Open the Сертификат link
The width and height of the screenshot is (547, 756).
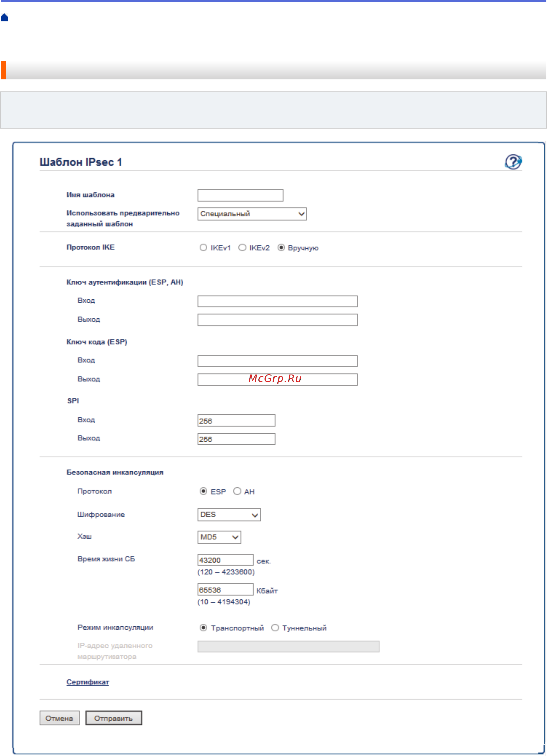[88, 682]
